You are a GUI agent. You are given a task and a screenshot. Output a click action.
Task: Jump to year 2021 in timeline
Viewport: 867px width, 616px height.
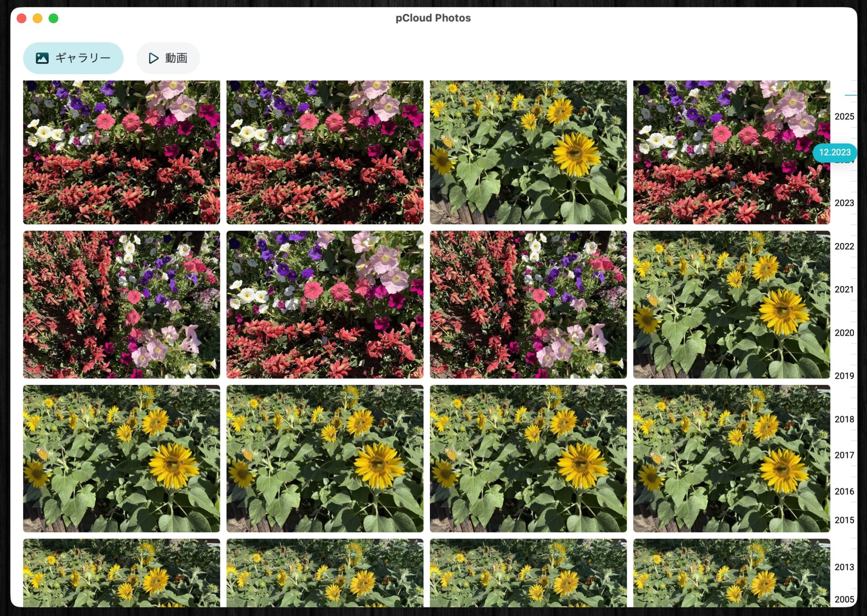844,289
